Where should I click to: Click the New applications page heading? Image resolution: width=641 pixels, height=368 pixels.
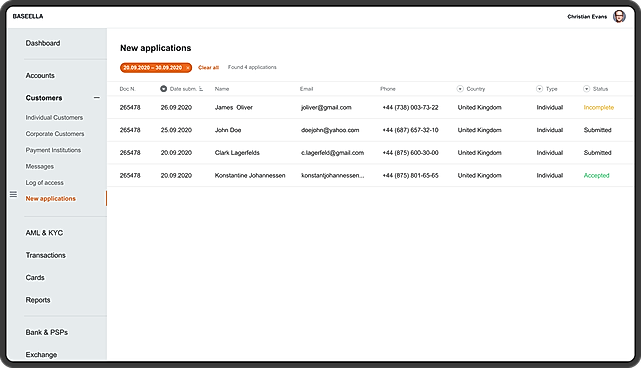pyautogui.click(x=155, y=48)
